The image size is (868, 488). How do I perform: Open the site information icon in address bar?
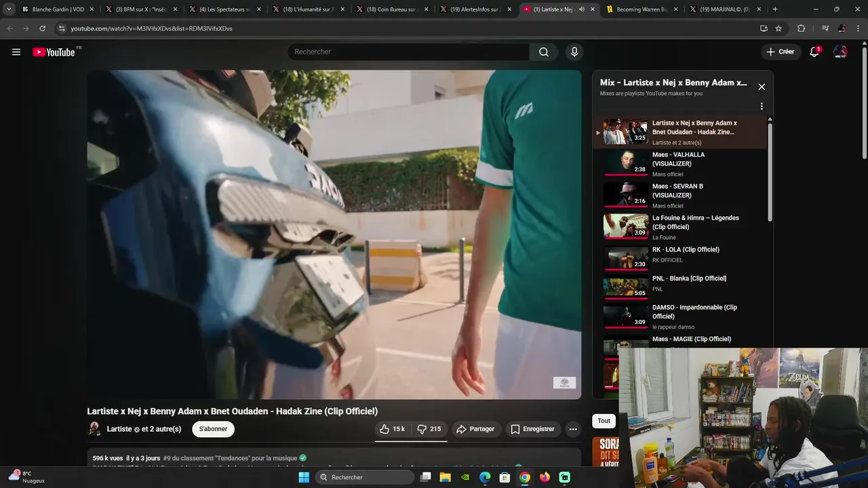(x=62, y=28)
